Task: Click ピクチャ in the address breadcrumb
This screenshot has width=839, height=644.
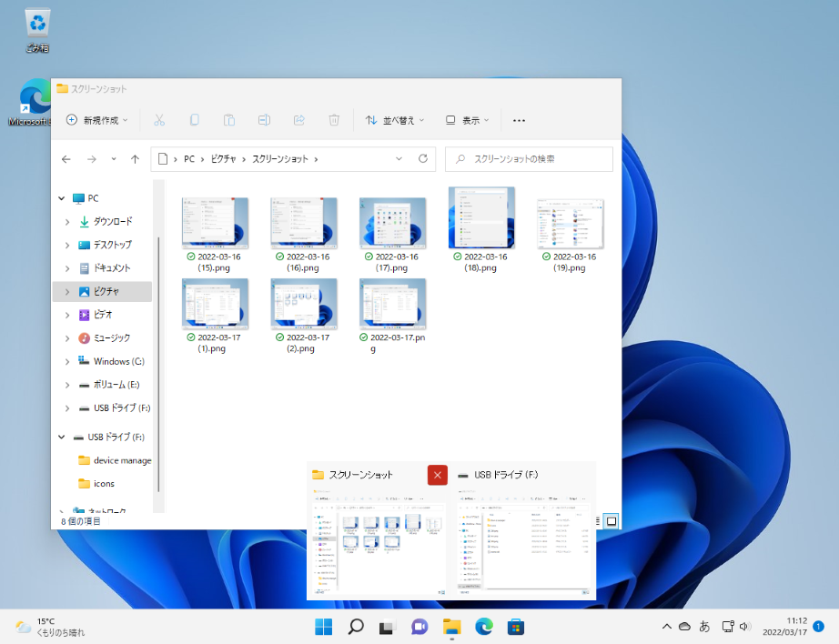Action: point(223,159)
